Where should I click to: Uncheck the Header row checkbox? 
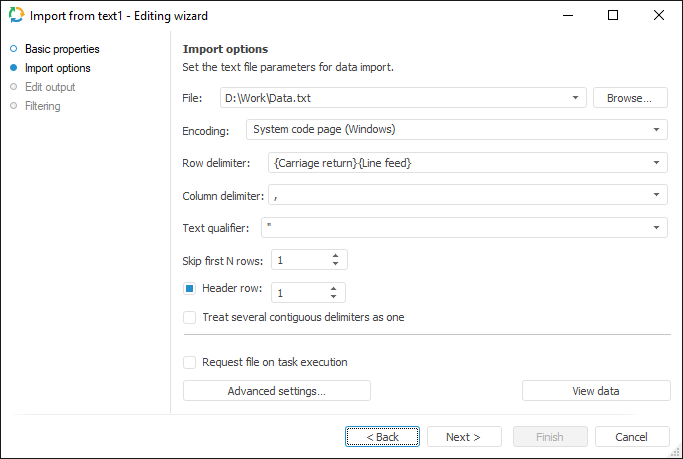tap(189, 289)
